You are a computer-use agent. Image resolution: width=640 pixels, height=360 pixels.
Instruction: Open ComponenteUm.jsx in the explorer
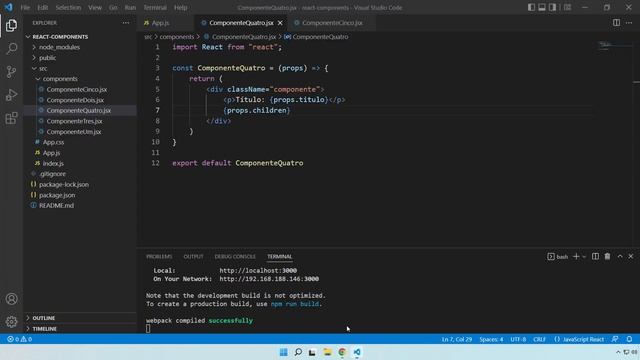[x=74, y=132]
